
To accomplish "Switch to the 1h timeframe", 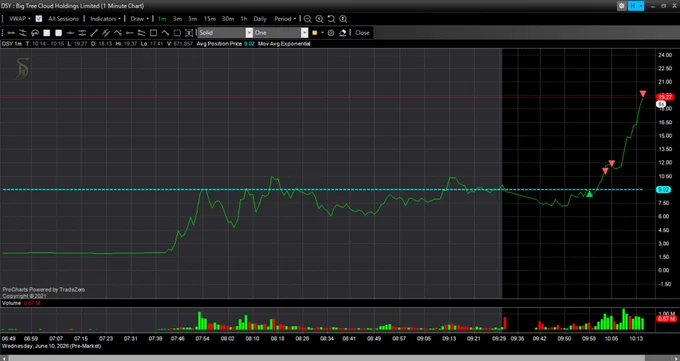I will tap(244, 19).
